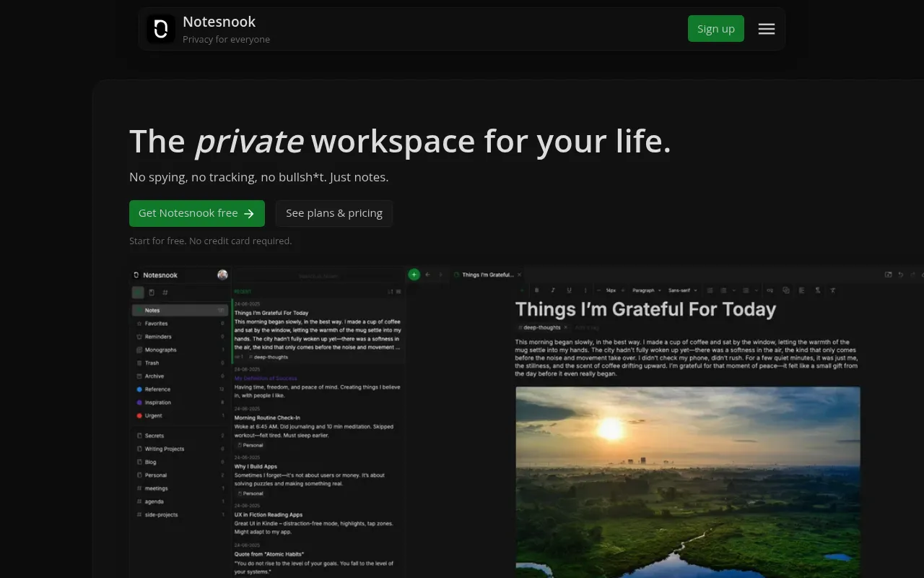Select the meetings tag
Image resolution: width=924 pixels, height=578 pixels.
[180, 488]
